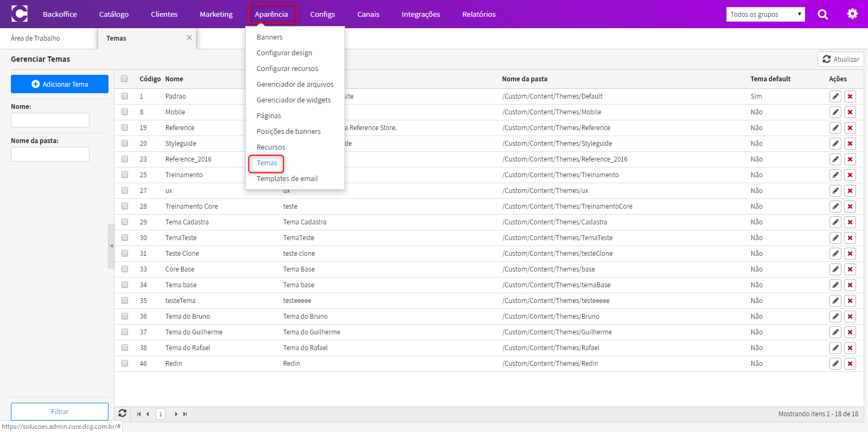The image size is (868, 432).
Task: Switch to Área de Trabalho tab
Action: (x=36, y=38)
